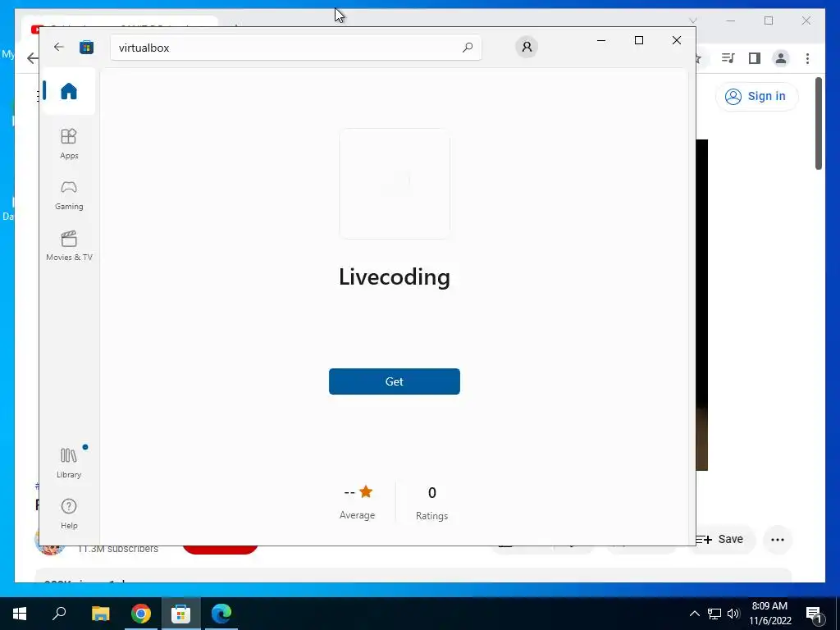
Task: Click Sign in on YouTube in Chrome
Action: 756,97
